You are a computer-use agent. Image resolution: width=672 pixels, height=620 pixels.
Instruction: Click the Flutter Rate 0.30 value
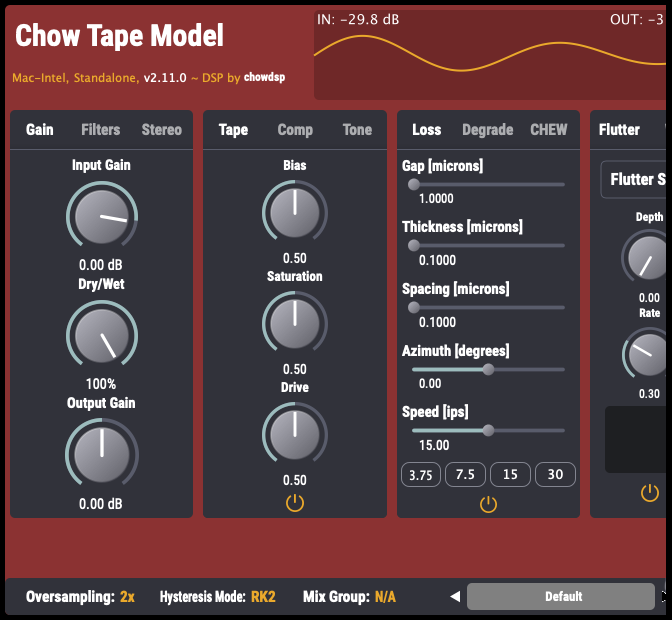point(649,394)
